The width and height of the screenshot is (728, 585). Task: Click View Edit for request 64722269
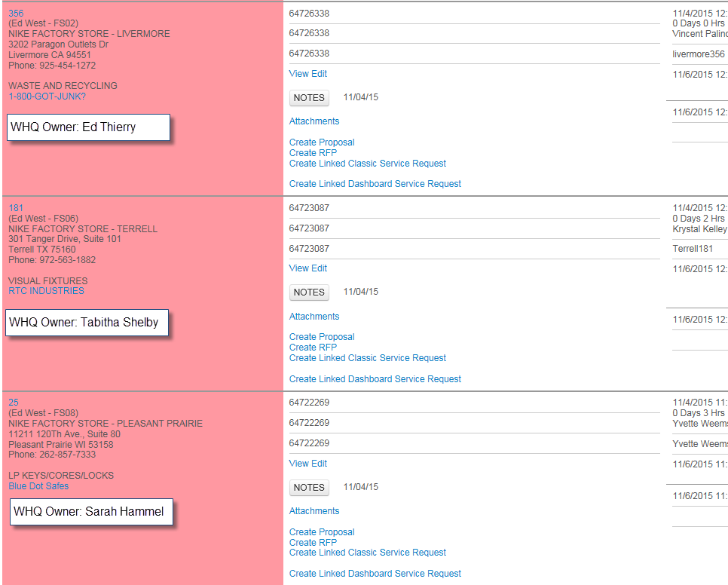click(x=307, y=464)
